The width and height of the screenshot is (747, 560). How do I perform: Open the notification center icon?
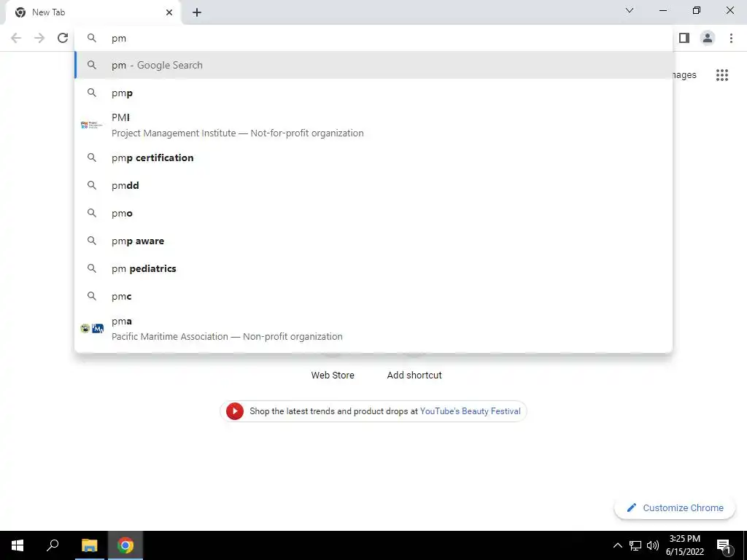(724, 545)
